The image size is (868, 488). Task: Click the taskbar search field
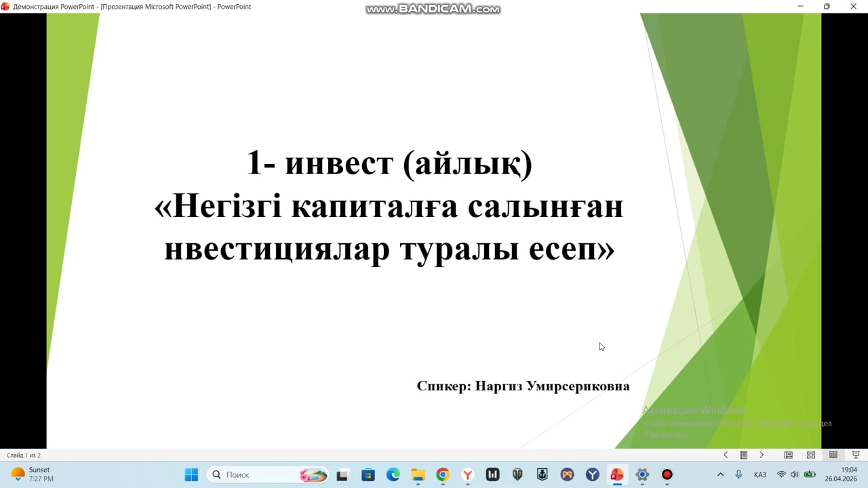[x=267, y=474]
